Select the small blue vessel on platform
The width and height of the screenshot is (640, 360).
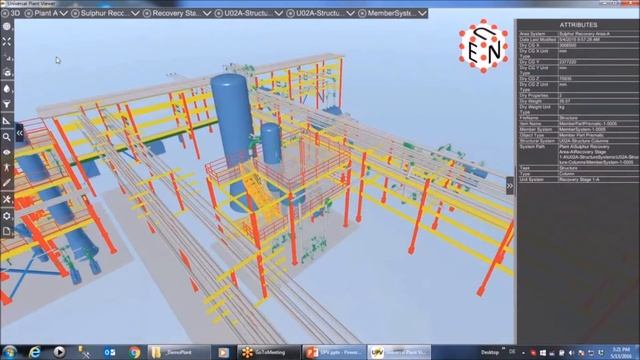pyautogui.click(x=271, y=143)
